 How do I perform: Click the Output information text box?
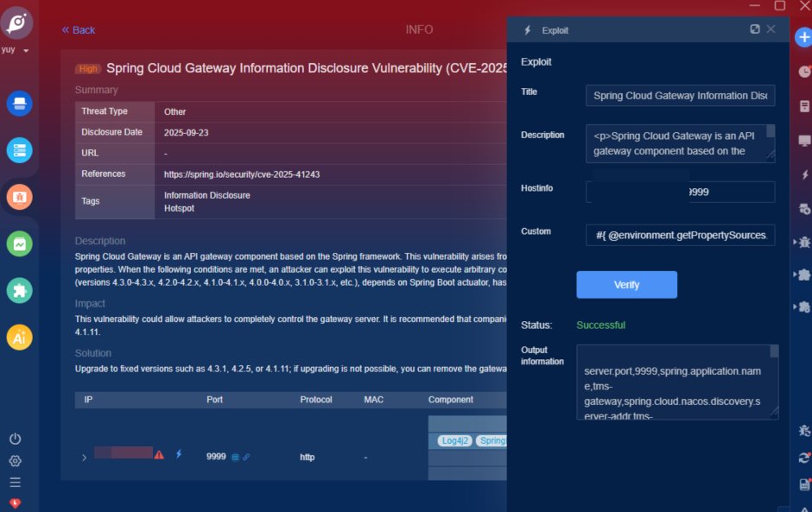[x=677, y=382]
